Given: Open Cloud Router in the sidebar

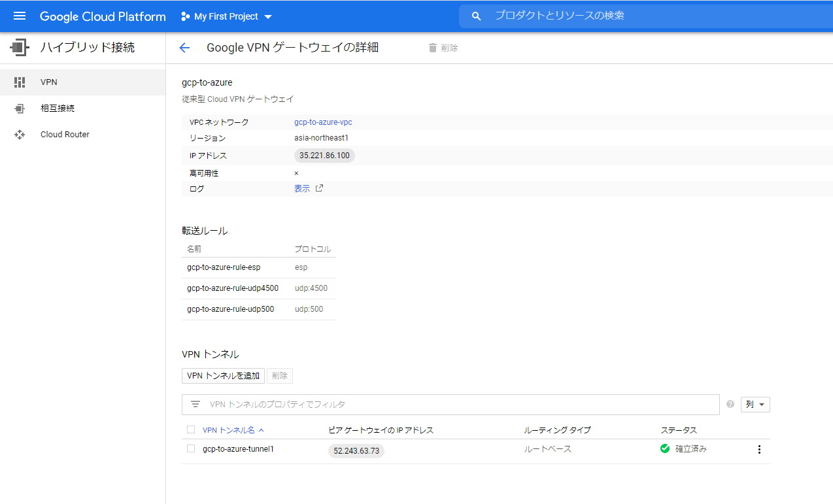Looking at the screenshot, I should (82, 135).
